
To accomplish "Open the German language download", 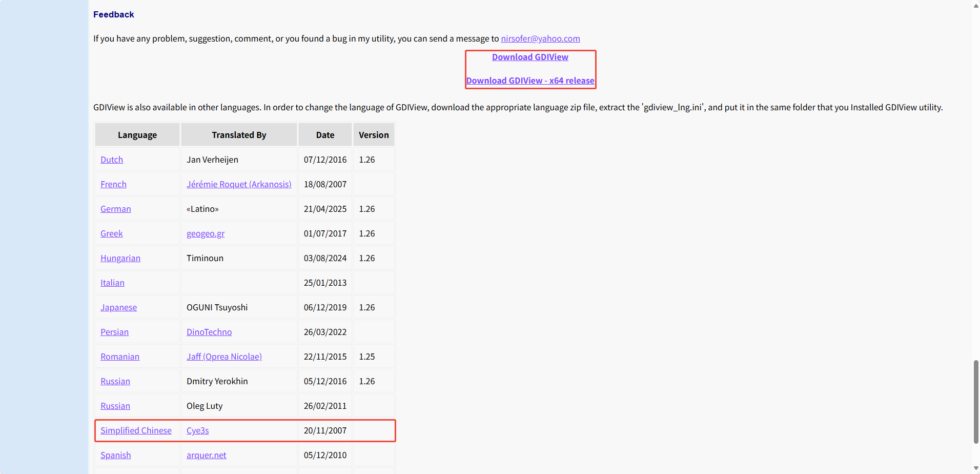I will click(116, 209).
